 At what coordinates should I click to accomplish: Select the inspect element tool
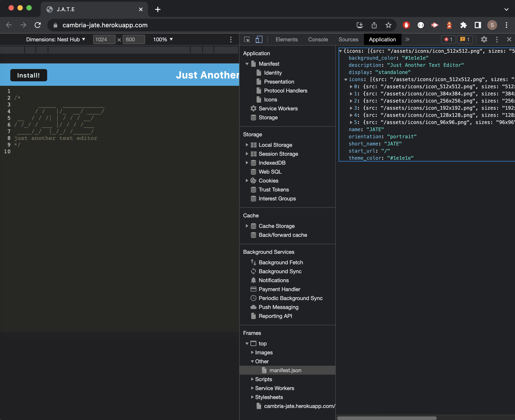click(247, 40)
